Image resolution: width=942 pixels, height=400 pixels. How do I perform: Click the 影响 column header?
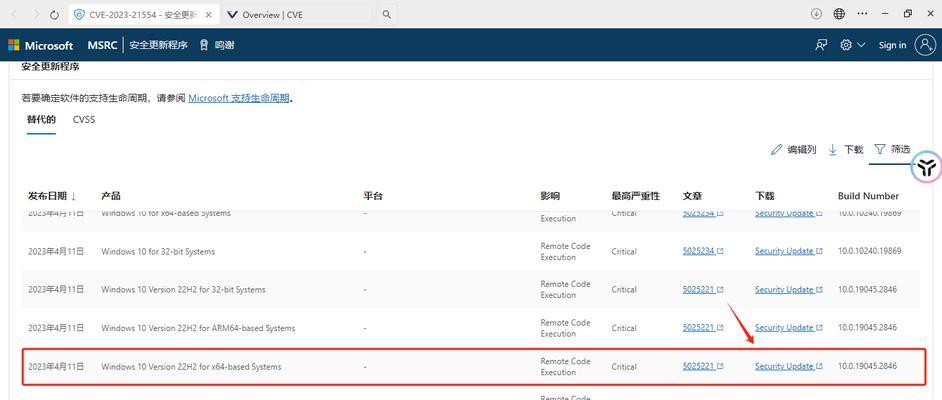550,196
